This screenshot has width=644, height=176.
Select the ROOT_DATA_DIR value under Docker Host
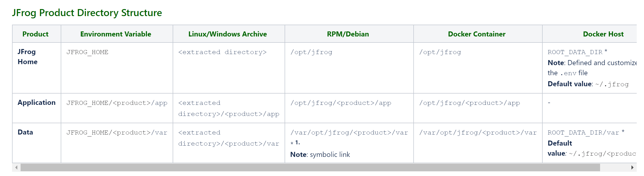(x=575, y=52)
